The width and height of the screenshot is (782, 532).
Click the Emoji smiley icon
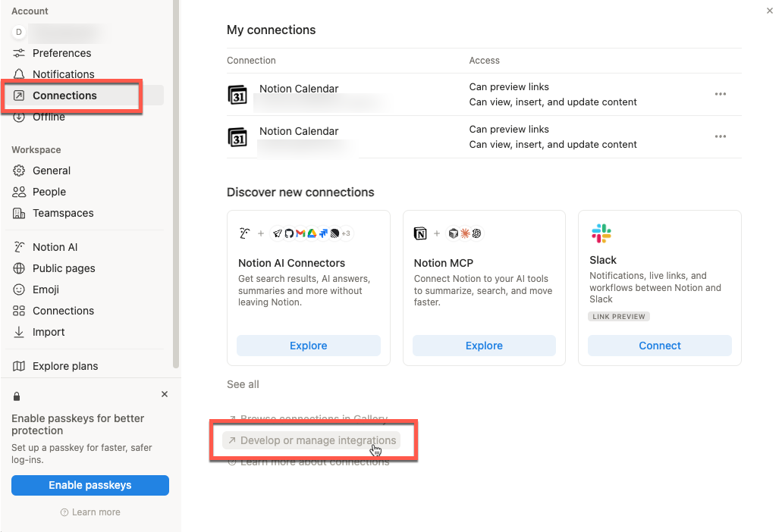click(x=19, y=289)
